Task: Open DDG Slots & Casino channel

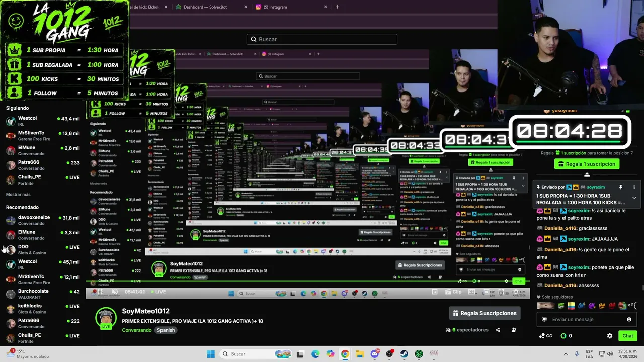Action: tap(43, 250)
